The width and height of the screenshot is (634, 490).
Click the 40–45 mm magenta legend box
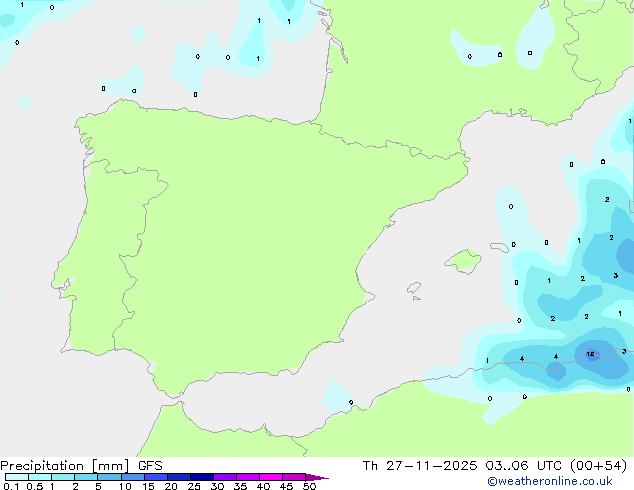point(271,477)
